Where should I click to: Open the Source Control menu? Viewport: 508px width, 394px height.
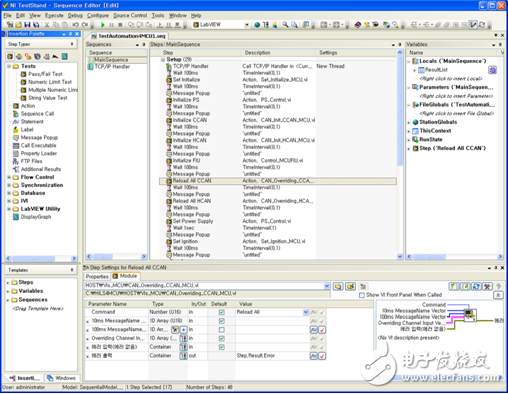[x=130, y=15]
